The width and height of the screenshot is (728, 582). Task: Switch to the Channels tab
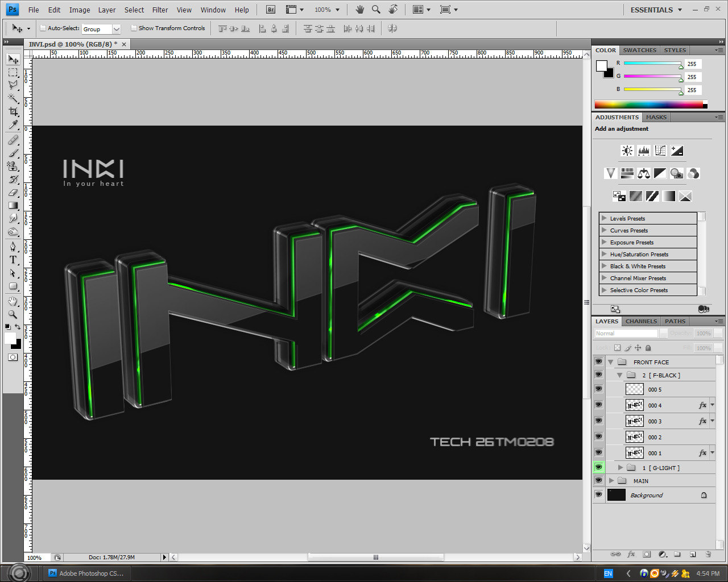point(641,321)
